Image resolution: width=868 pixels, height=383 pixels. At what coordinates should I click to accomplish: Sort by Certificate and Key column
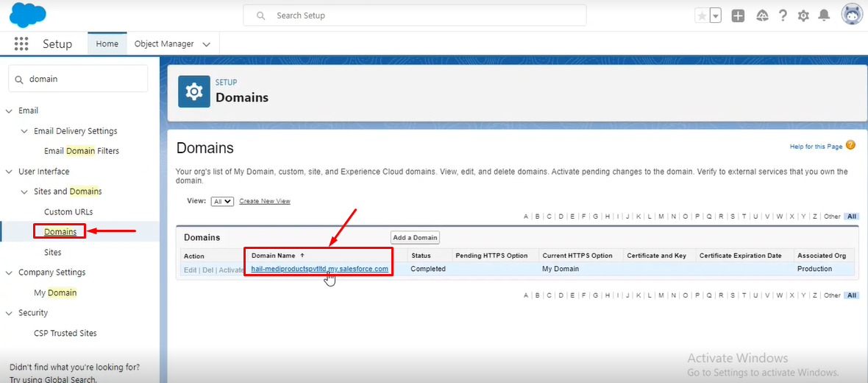tap(657, 256)
